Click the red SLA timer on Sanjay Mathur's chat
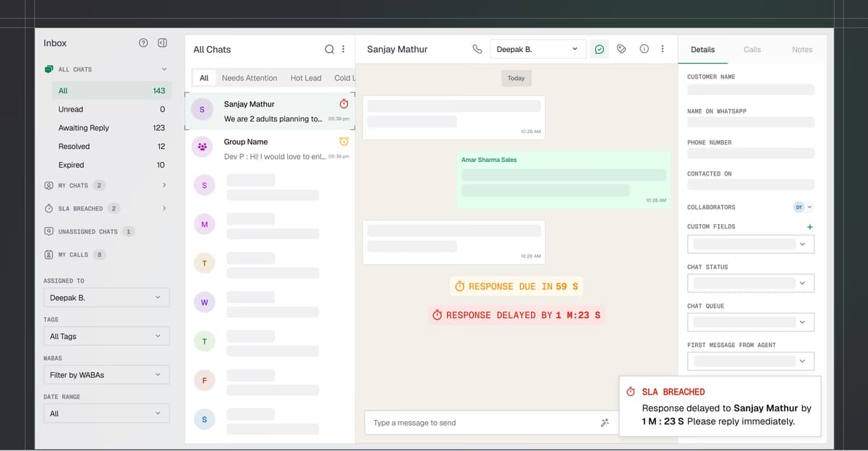Viewport: 868px width, 451px height. coord(344,104)
